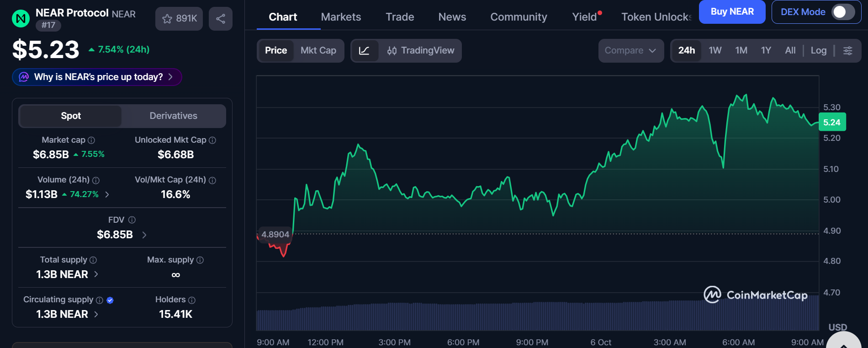Open the share icon button
The height and width of the screenshot is (348, 868).
pyautogui.click(x=221, y=19)
